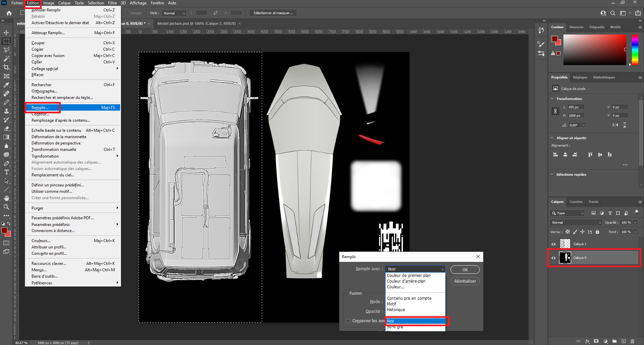Hide the Calque 1 layer
The width and height of the screenshot is (644, 345).
point(554,244)
